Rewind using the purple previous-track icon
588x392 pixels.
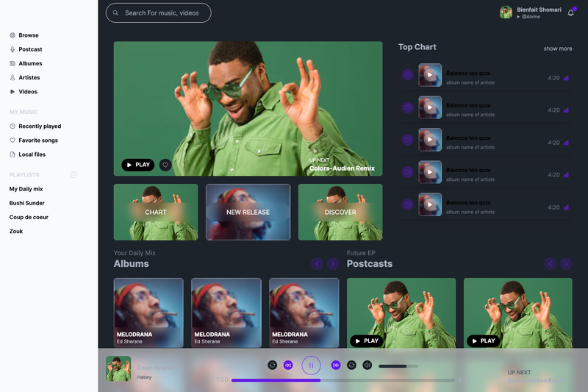tap(288, 365)
